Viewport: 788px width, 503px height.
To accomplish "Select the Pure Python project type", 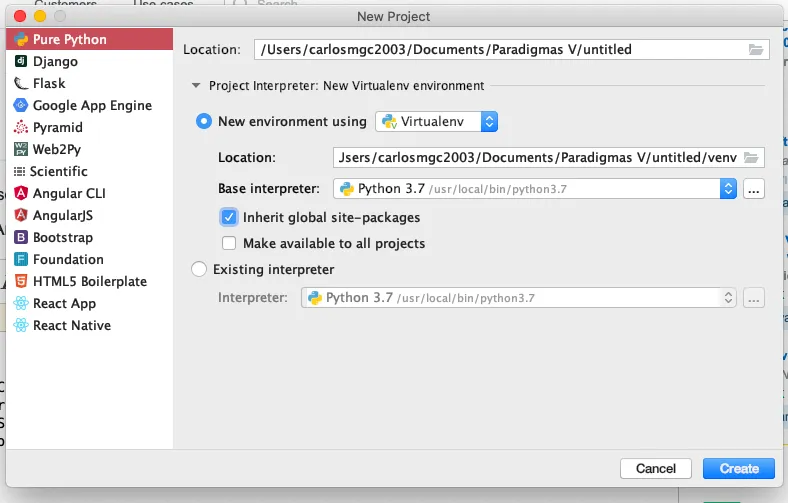I will (89, 39).
